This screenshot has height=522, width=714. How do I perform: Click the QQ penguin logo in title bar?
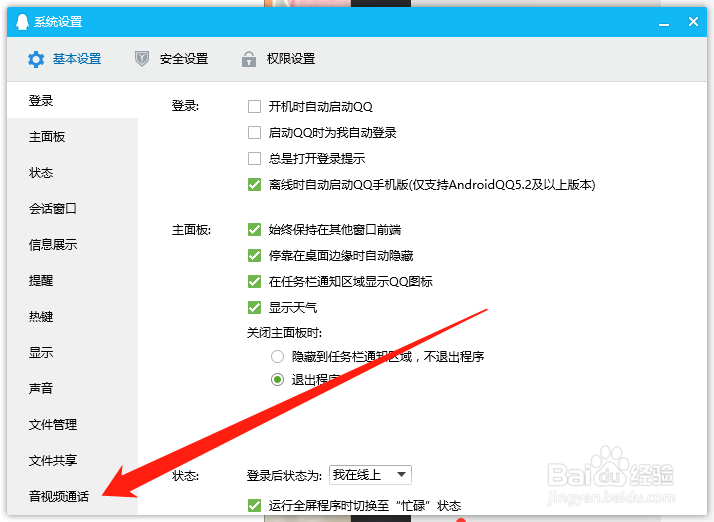click(22, 21)
